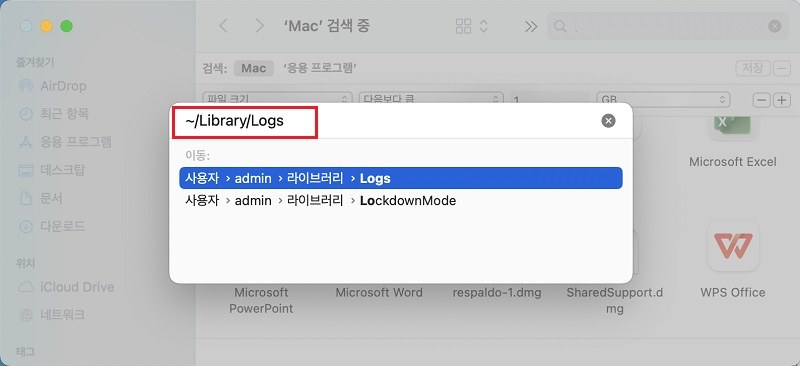
Task: Remove search criteria with top minus button
Action: [782, 68]
